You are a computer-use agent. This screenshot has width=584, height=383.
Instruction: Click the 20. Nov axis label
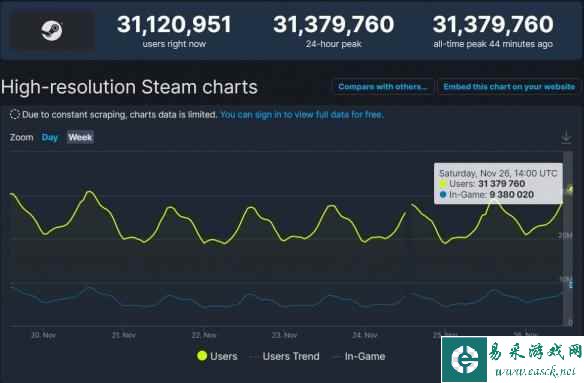pos(44,335)
